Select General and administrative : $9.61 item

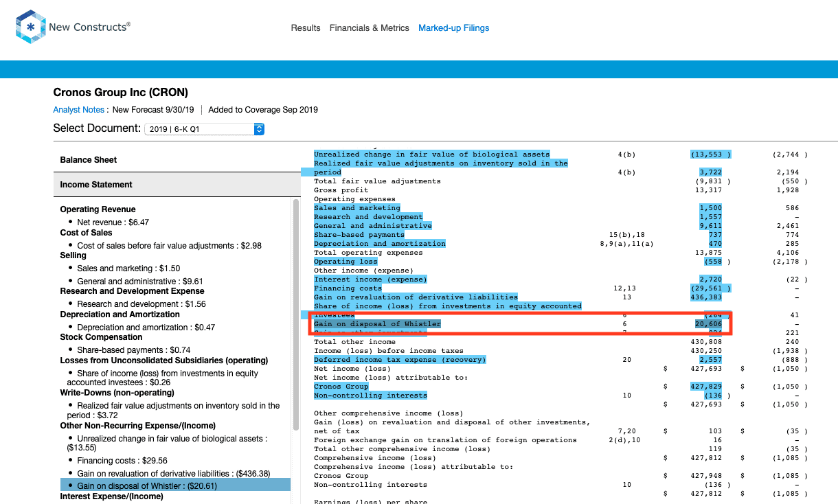click(140, 282)
